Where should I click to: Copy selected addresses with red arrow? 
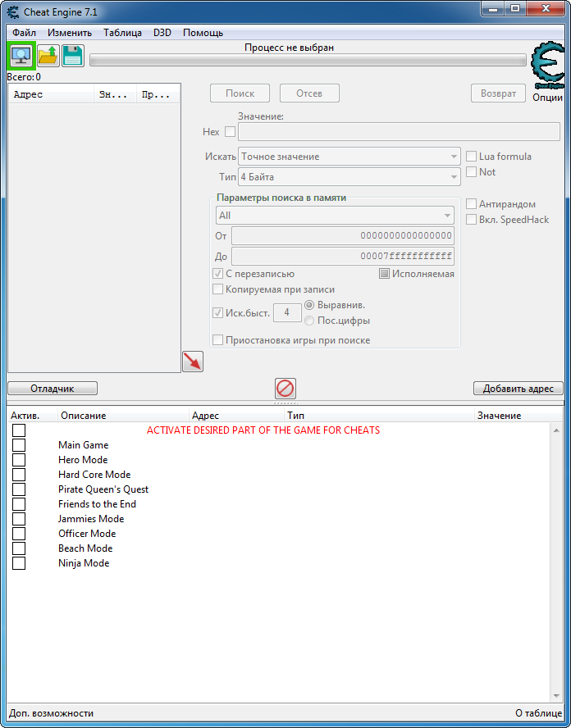[193, 362]
